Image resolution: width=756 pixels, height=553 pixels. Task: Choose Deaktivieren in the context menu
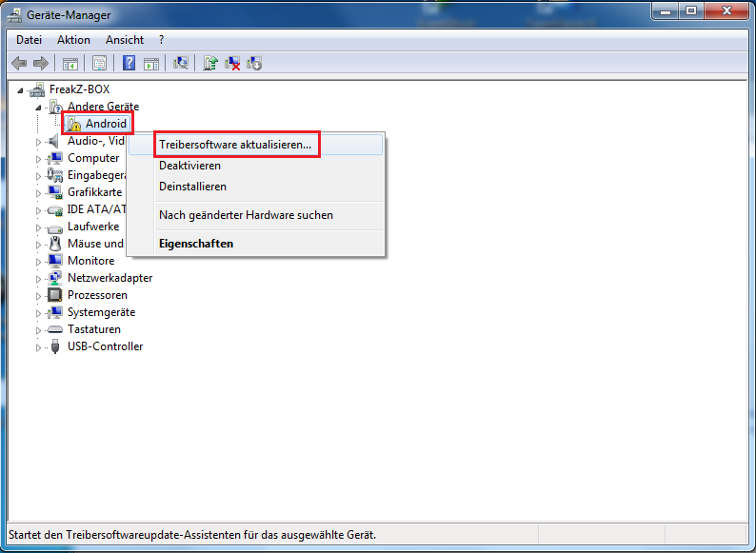(x=255, y=166)
